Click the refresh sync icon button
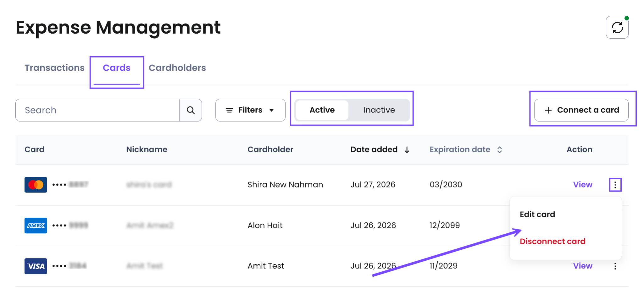This screenshot has height=288, width=644. [x=617, y=27]
